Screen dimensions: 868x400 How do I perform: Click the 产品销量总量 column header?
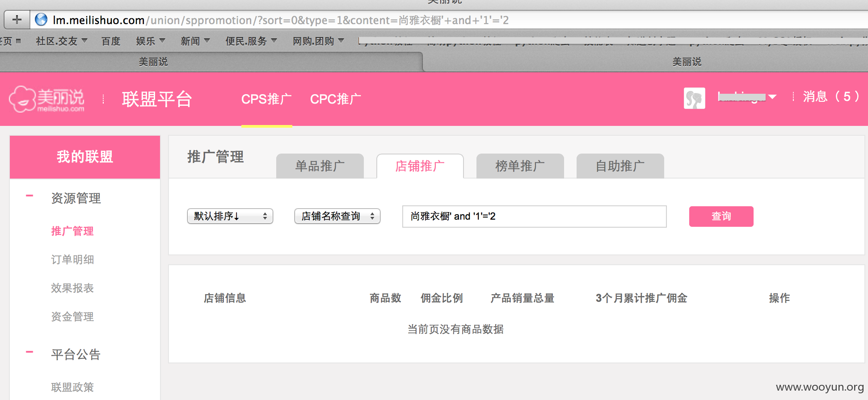pos(522,298)
